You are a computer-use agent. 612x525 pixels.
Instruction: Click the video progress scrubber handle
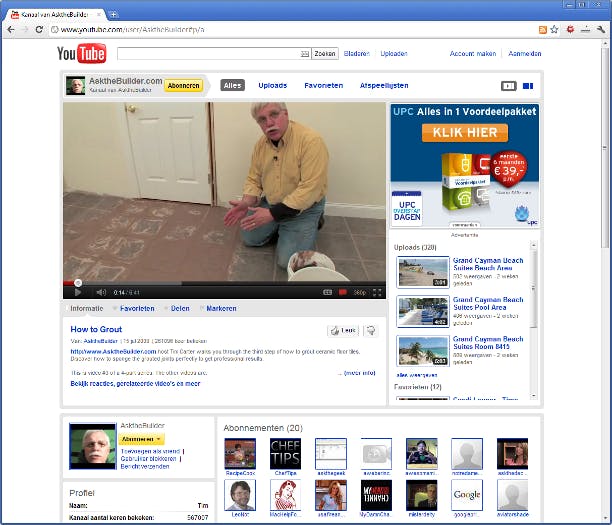pos(78,283)
